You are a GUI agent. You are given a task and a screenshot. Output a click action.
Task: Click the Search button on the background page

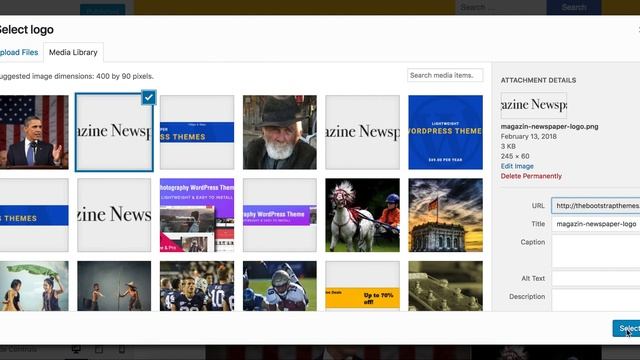pos(573,7)
